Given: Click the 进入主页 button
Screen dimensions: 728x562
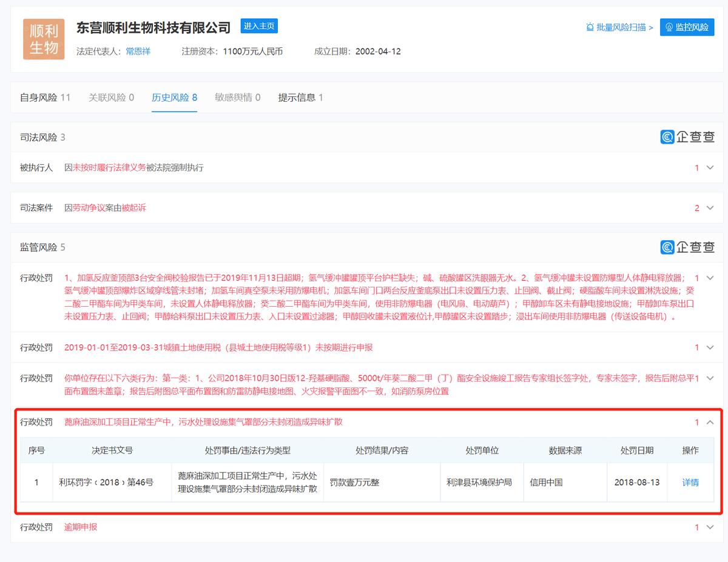Looking at the screenshot, I should (259, 26).
